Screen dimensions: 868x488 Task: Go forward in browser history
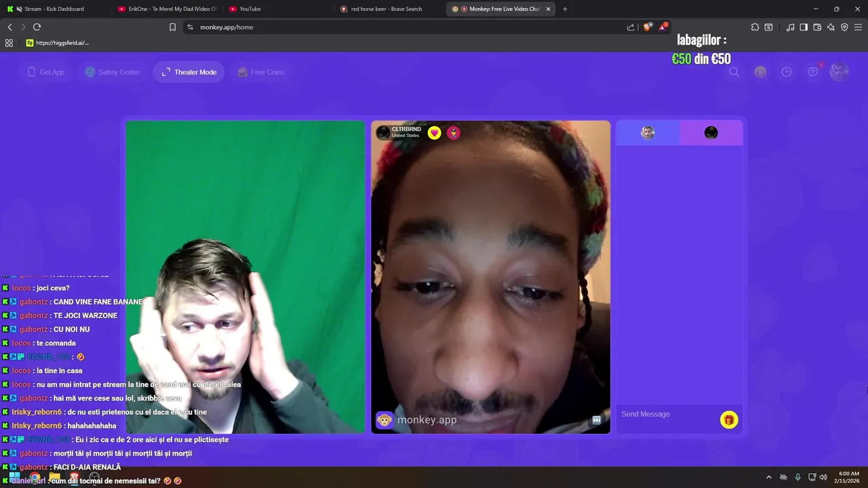click(x=23, y=27)
